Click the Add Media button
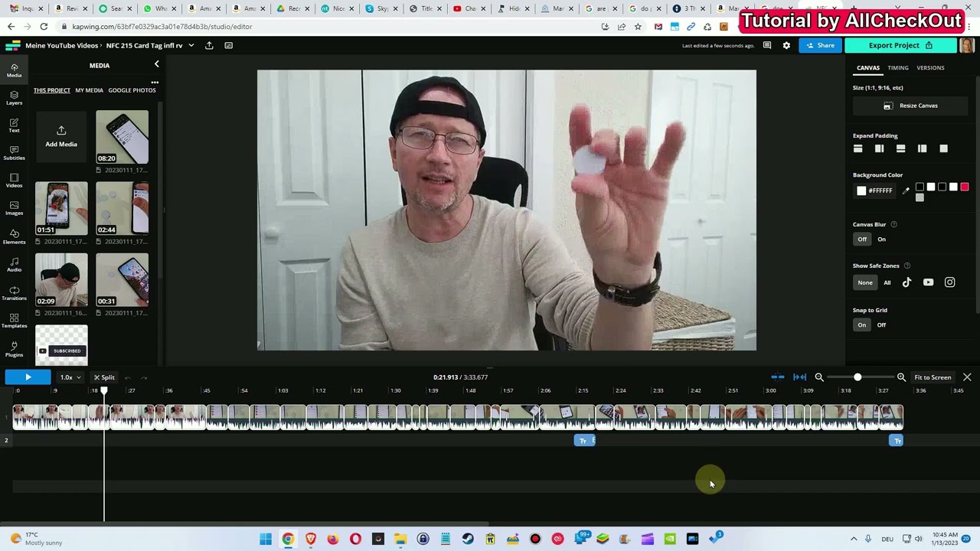Image resolution: width=980 pixels, height=551 pixels. [x=61, y=136]
